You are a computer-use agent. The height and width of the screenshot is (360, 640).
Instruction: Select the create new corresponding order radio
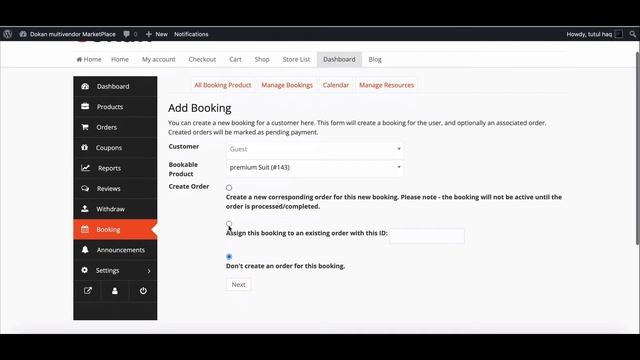pyautogui.click(x=229, y=188)
